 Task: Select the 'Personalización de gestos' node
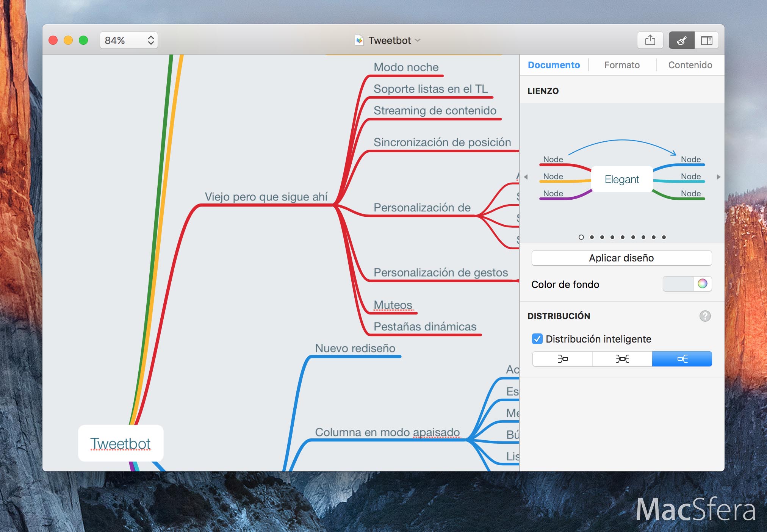pyautogui.click(x=441, y=272)
